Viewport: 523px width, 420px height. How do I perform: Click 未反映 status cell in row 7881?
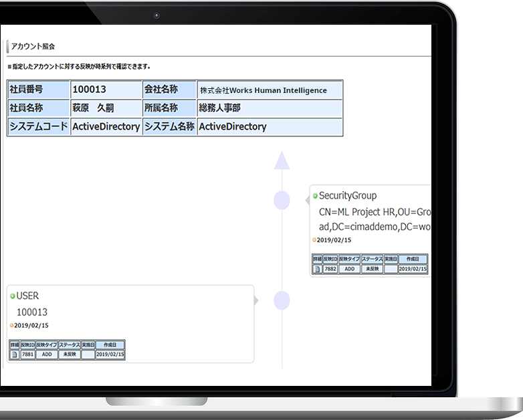coord(70,354)
